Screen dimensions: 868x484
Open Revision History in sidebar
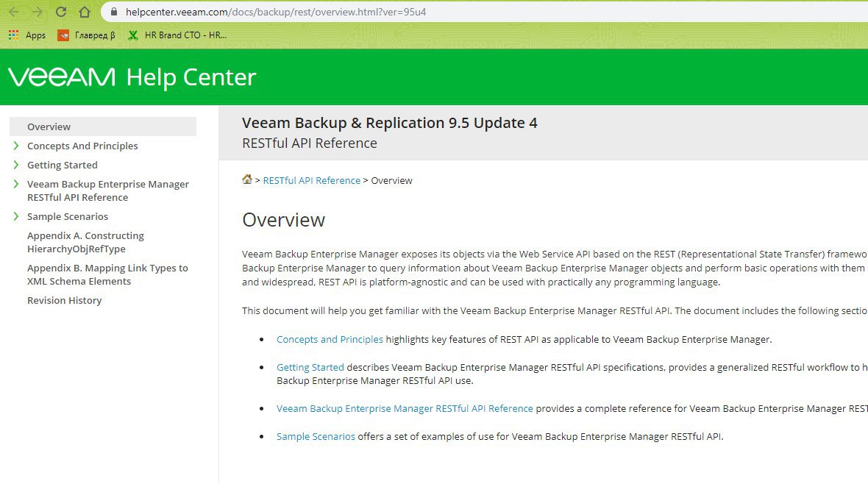pyautogui.click(x=64, y=300)
